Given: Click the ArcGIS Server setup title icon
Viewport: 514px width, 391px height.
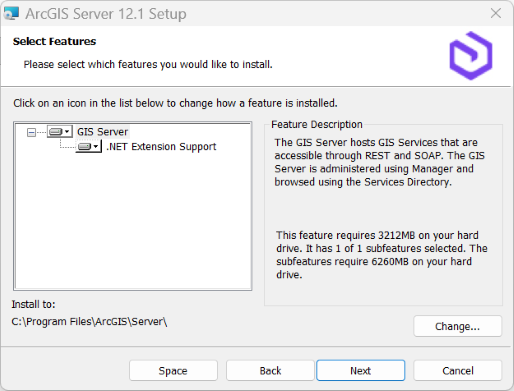Looking at the screenshot, I should click(x=11, y=14).
